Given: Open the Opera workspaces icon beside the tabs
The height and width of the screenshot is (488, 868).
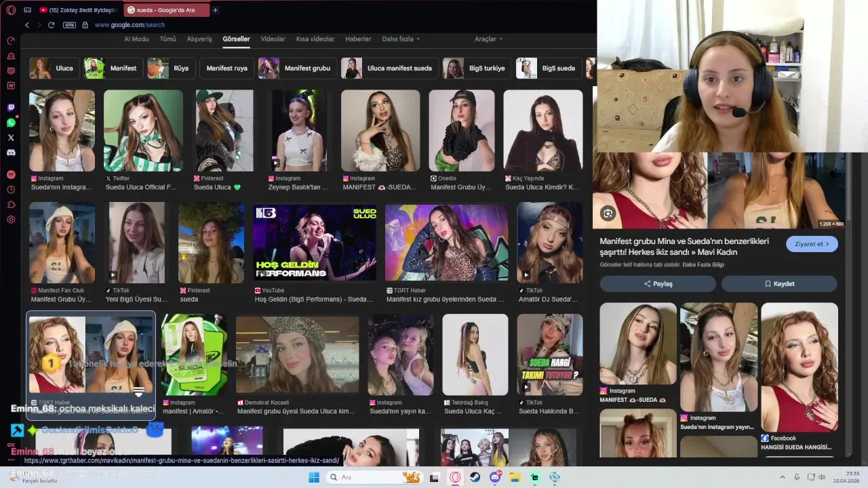Looking at the screenshot, I should pos(27,10).
